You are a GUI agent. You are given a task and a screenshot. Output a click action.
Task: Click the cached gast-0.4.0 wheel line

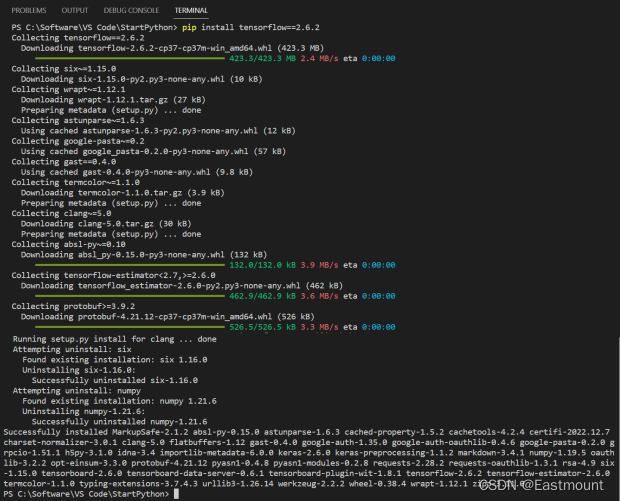tap(137, 172)
